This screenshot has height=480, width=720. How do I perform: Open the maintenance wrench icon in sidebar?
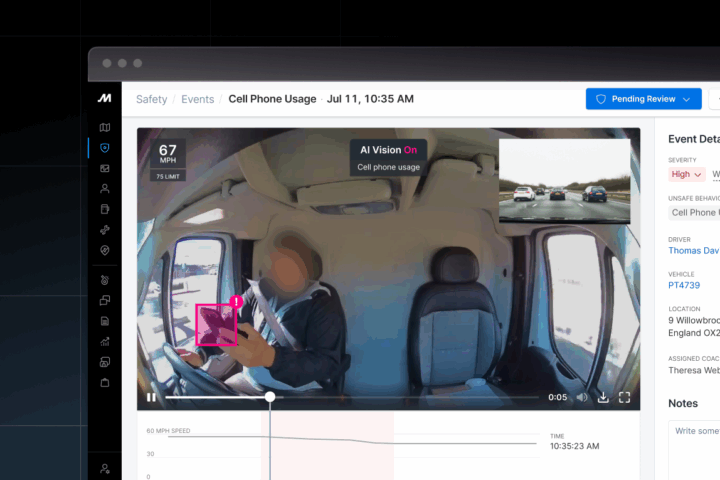click(105, 230)
